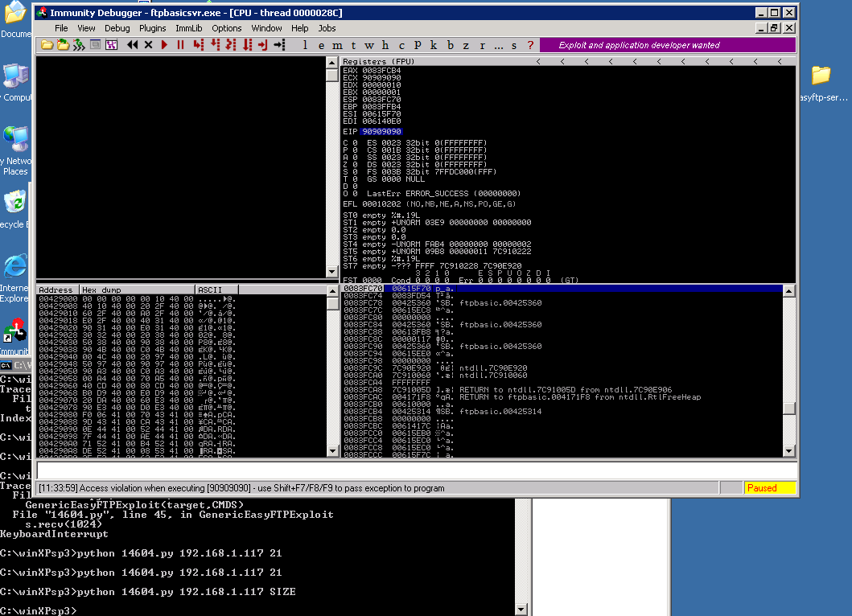Run the program with the red play icon
The image size is (852, 616).
point(164,45)
